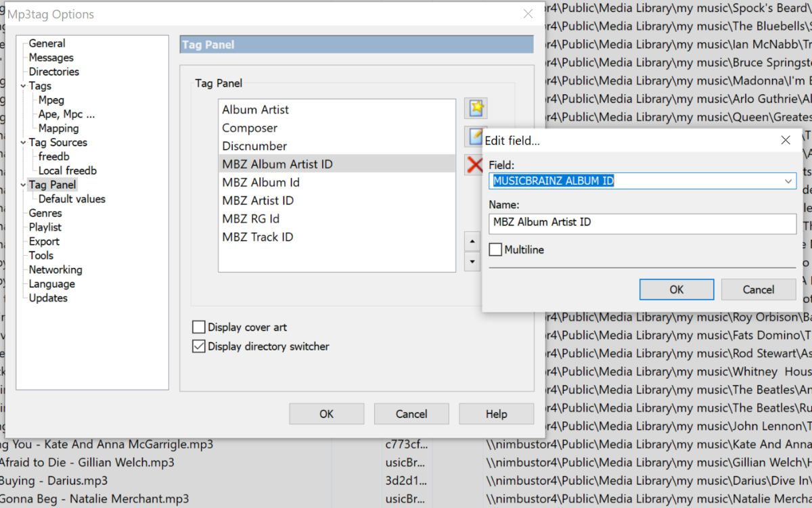Open the Mpeg options page
The width and height of the screenshot is (812, 508).
(x=51, y=100)
